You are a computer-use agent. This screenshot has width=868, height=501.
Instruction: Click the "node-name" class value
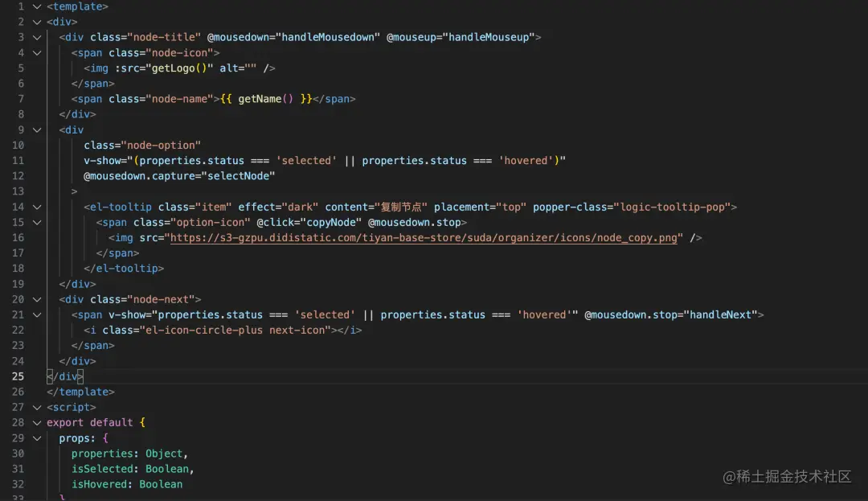(x=179, y=99)
